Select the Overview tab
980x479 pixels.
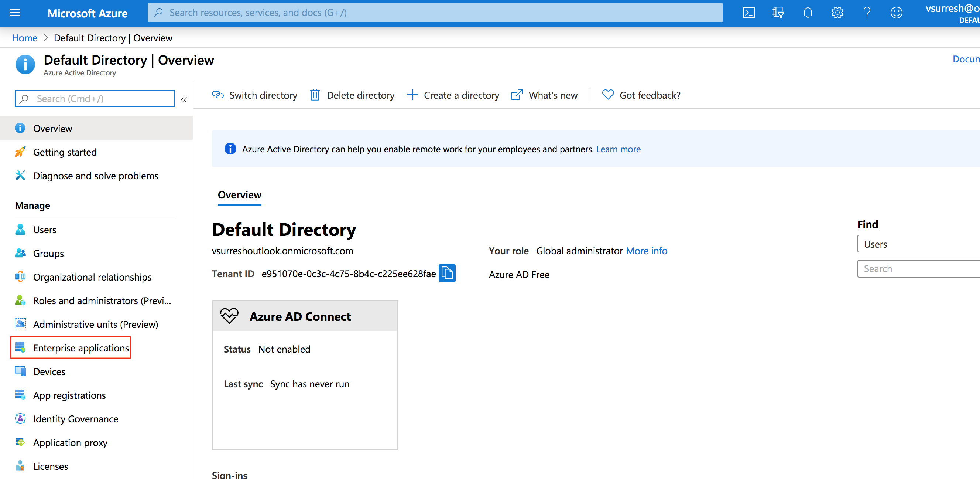point(239,195)
